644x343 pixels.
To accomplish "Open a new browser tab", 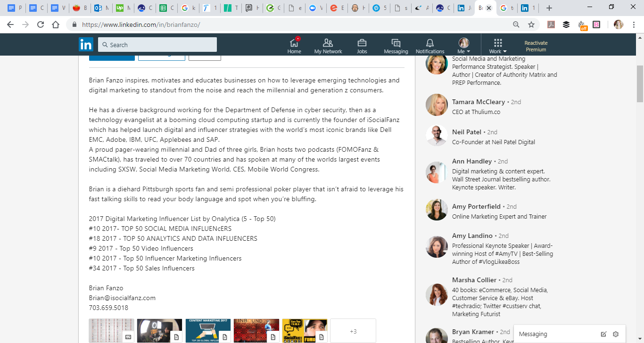I will 549,8.
